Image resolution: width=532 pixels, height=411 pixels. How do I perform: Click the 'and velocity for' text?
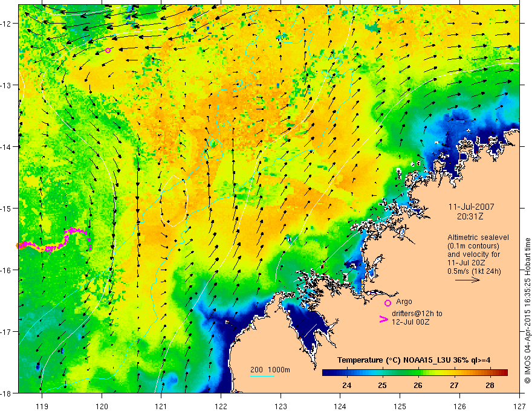[473, 254]
